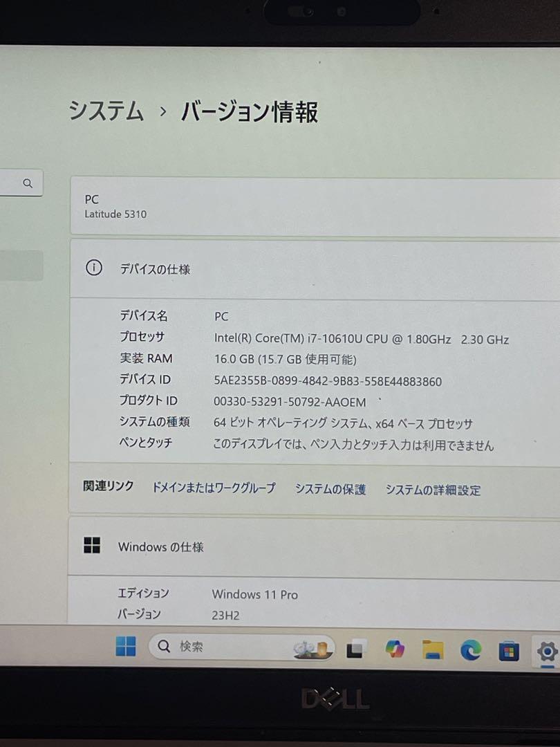Viewport: 560px width, 747px height.
Task: Click the Windows logo beside Windows の仕様
Action: tap(92, 545)
